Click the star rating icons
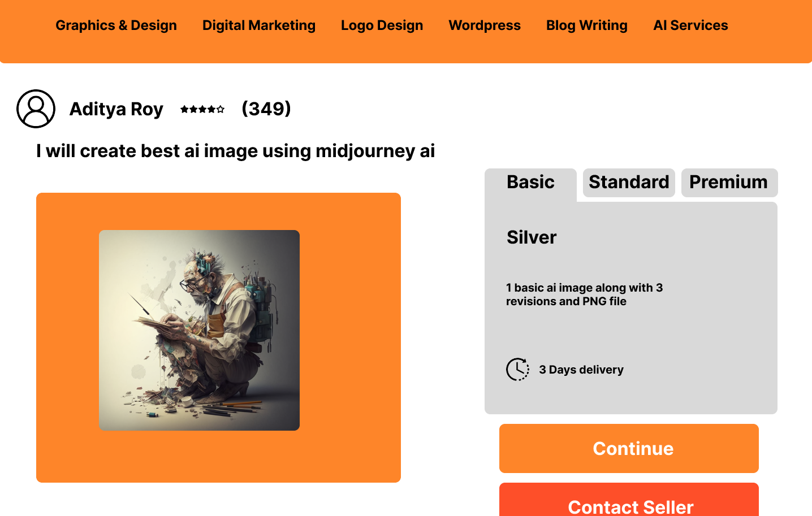The image size is (812, 516). coord(202,109)
